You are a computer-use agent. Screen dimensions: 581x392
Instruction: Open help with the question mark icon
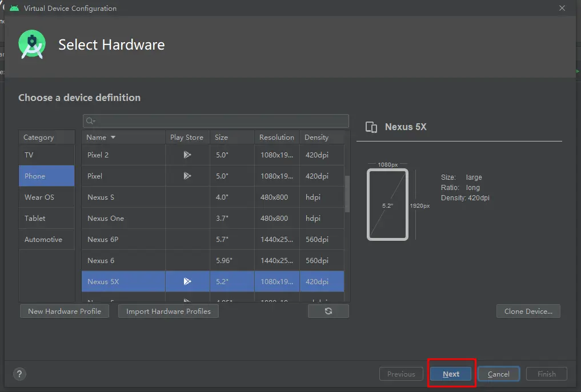point(19,374)
